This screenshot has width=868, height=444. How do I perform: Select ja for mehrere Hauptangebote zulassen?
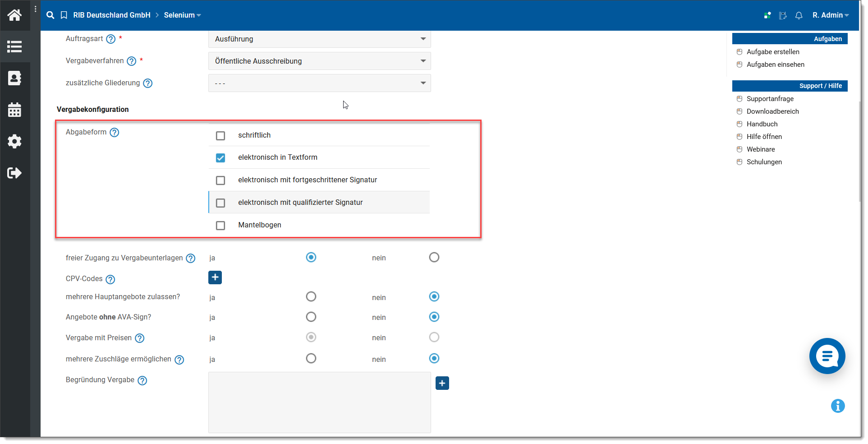pyautogui.click(x=311, y=296)
